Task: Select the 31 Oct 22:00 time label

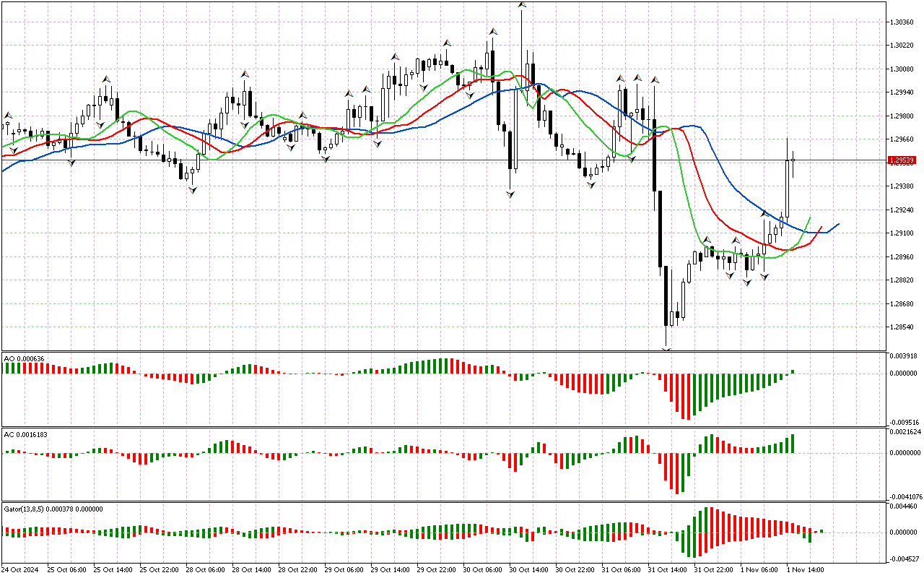Action: [715, 569]
